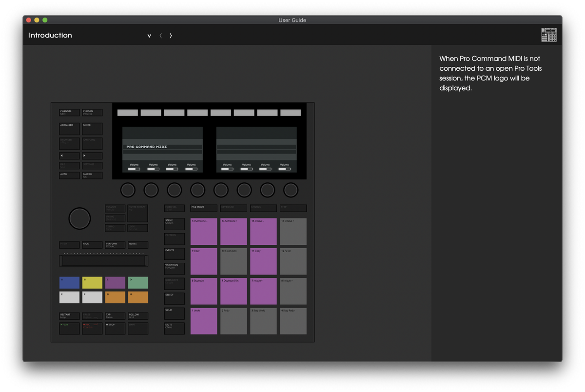This screenshot has width=585, height=392.
Task: Tap pad 11 Copy
Action: (x=263, y=261)
